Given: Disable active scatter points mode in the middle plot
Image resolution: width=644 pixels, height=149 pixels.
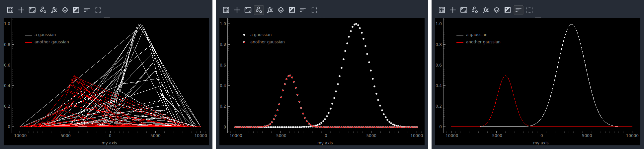Looking at the screenshot, I should (x=259, y=10).
